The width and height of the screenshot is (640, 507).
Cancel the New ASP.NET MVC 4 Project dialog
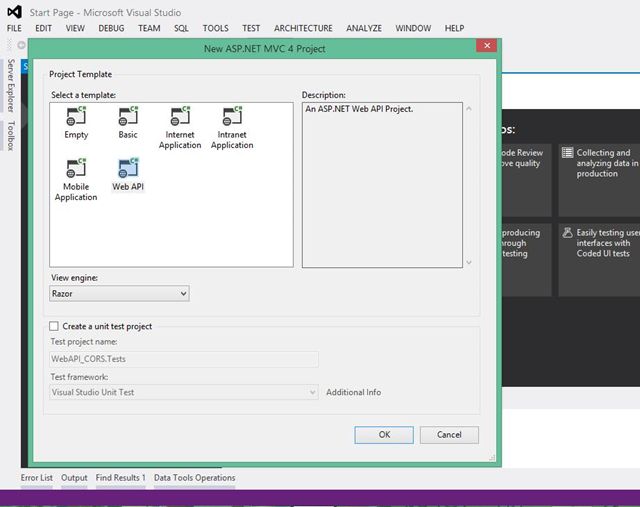(x=449, y=435)
